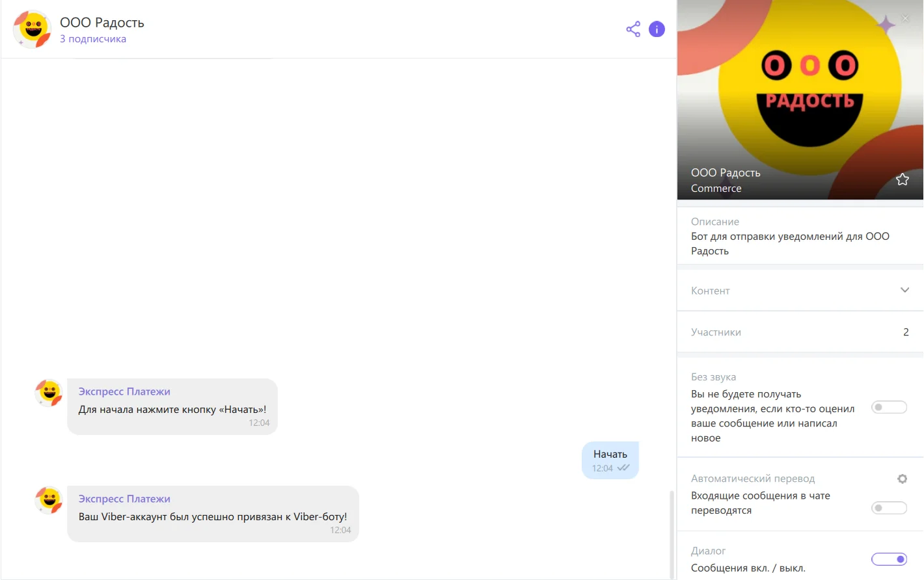Click sender avatar beside Viber-бот confirmation message

(x=49, y=500)
